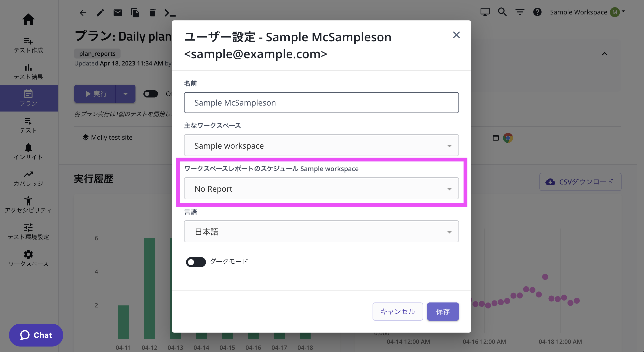Toggle the switch next to 実行 button
Screen dimensions: 644x352
tap(150, 94)
